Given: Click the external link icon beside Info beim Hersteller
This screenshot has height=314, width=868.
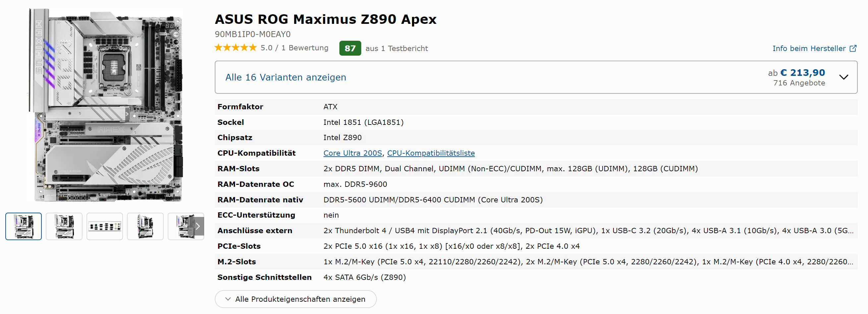Looking at the screenshot, I should coord(853,48).
